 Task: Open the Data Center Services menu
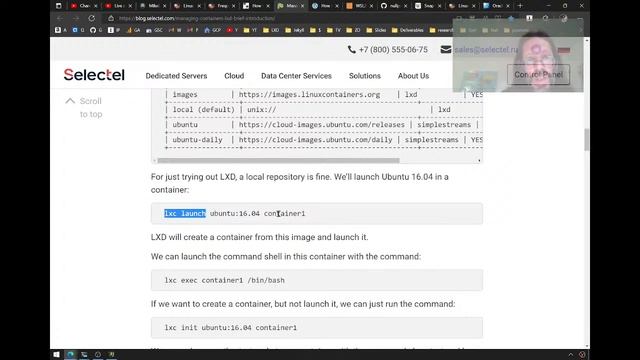coord(296,76)
